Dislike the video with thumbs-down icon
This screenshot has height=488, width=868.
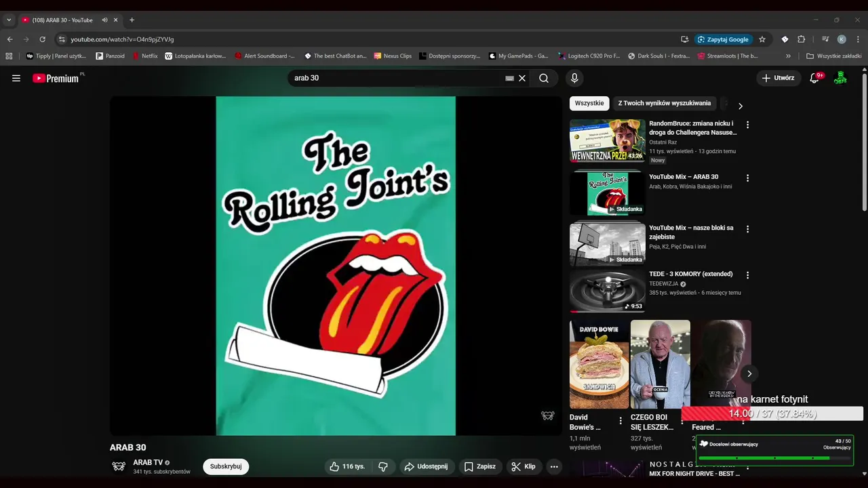[x=383, y=466]
